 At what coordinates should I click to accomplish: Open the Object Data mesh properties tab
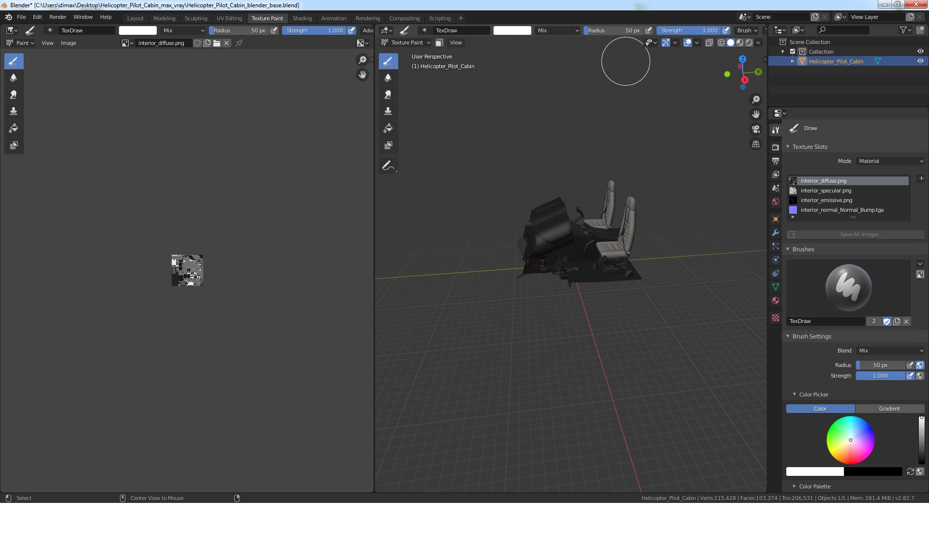(x=776, y=287)
